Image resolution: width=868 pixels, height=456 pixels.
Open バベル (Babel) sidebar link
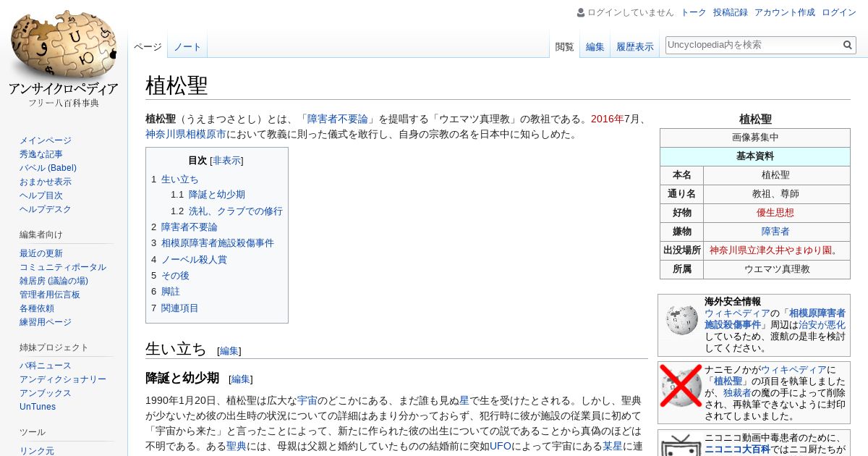click(x=48, y=168)
